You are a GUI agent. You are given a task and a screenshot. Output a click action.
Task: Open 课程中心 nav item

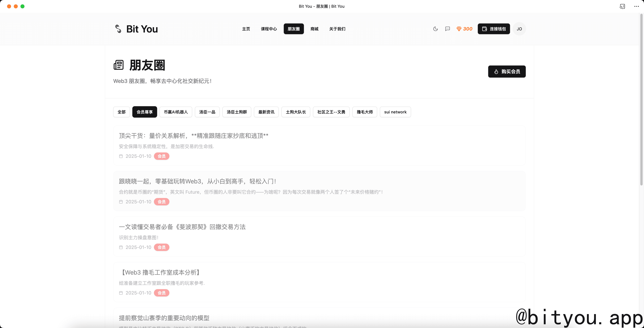[269, 29]
